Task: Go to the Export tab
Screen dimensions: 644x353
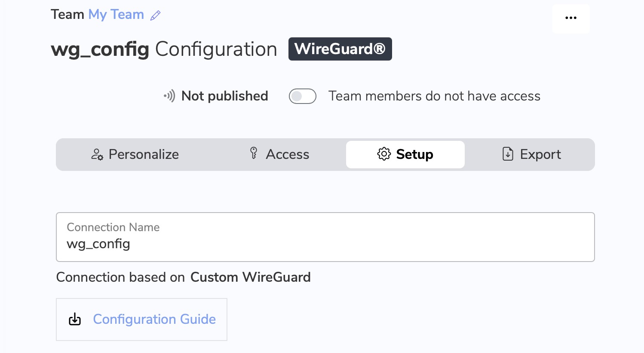Action: [x=531, y=155]
